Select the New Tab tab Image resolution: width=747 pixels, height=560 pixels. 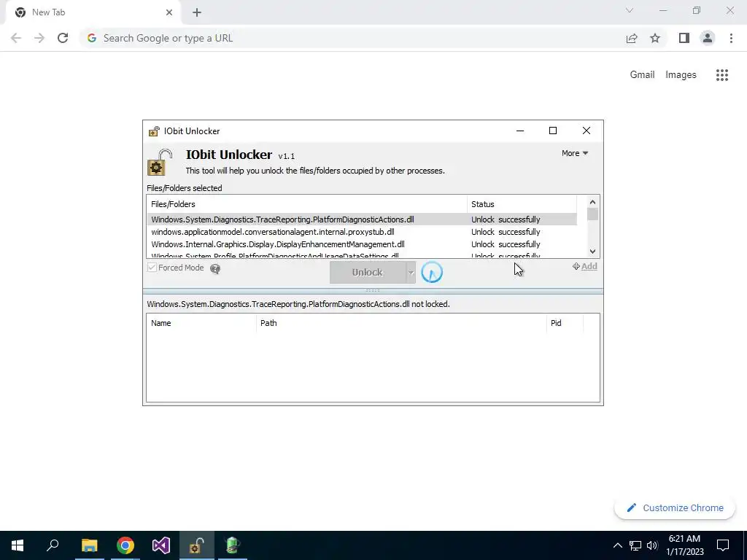[93, 12]
